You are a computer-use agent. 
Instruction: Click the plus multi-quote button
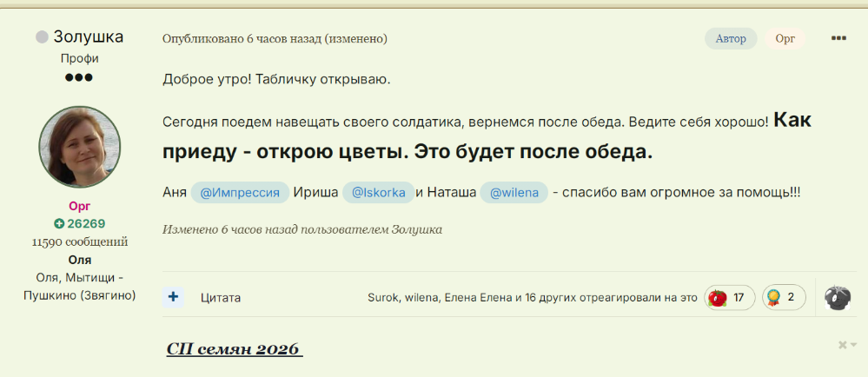pos(173,297)
